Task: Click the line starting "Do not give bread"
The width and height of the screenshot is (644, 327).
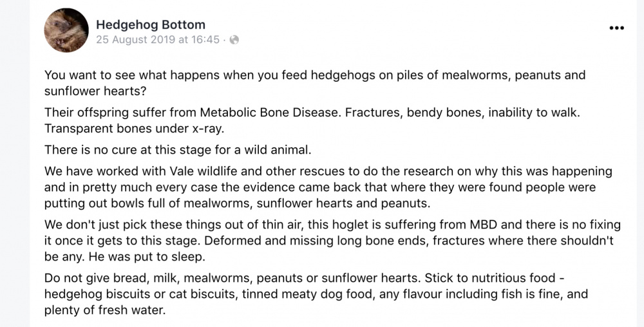Action: [x=305, y=278]
